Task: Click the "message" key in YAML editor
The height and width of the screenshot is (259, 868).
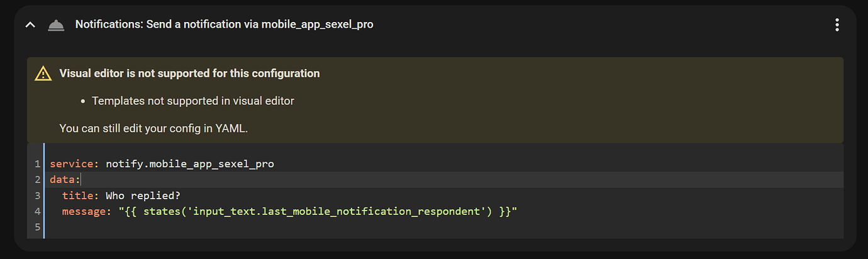Action: point(84,211)
